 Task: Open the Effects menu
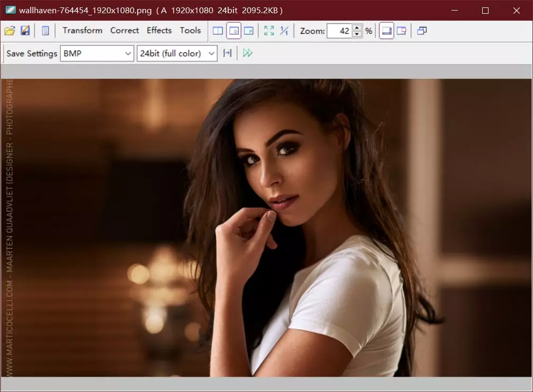pyautogui.click(x=159, y=31)
